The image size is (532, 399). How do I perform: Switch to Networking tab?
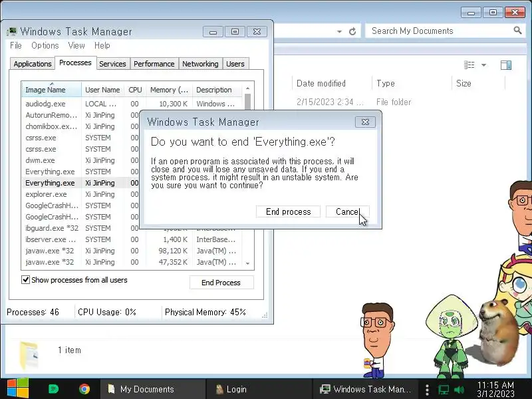200,64
